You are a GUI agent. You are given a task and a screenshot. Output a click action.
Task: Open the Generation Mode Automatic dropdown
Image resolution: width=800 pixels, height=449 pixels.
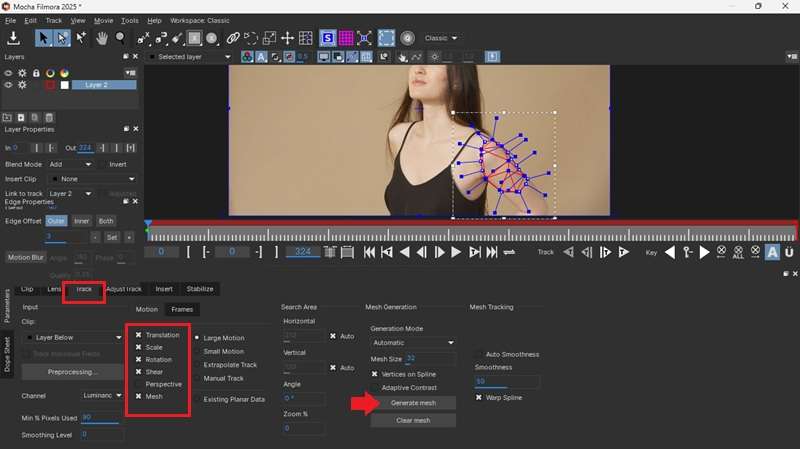pos(413,343)
